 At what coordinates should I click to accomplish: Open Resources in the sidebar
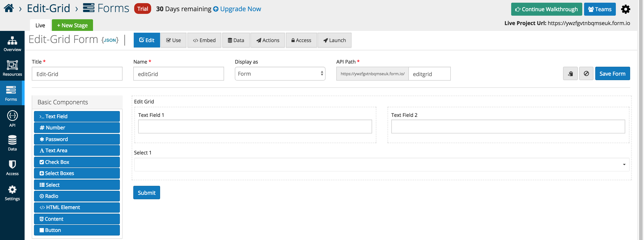click(12, 68)
